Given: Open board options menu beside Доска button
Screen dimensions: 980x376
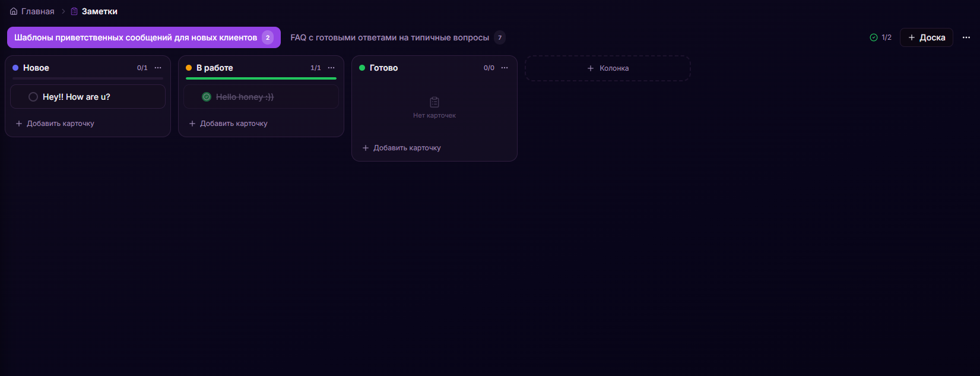Looking at the screenshot, I should click(966, 37).
